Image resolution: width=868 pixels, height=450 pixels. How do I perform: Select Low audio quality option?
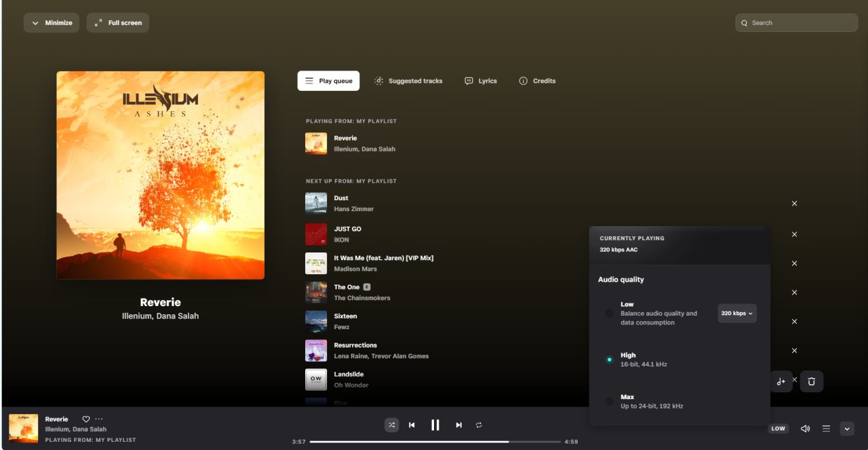point(609,313)
